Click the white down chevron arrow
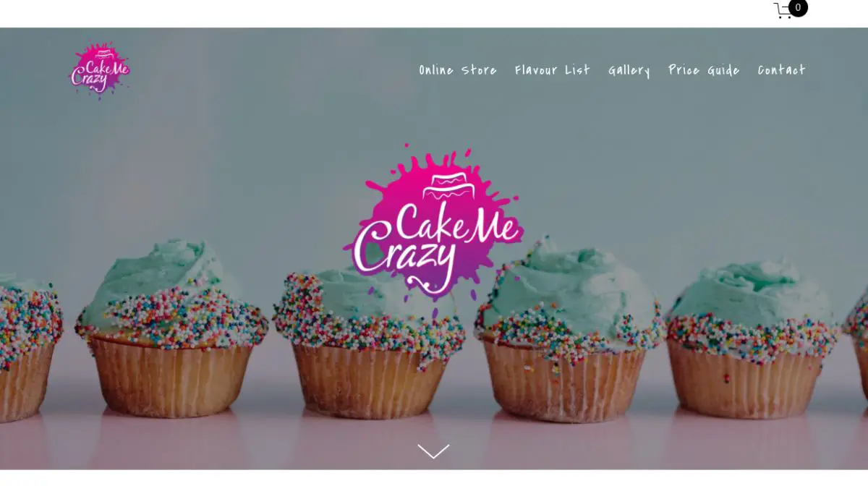 click(433, 451)
